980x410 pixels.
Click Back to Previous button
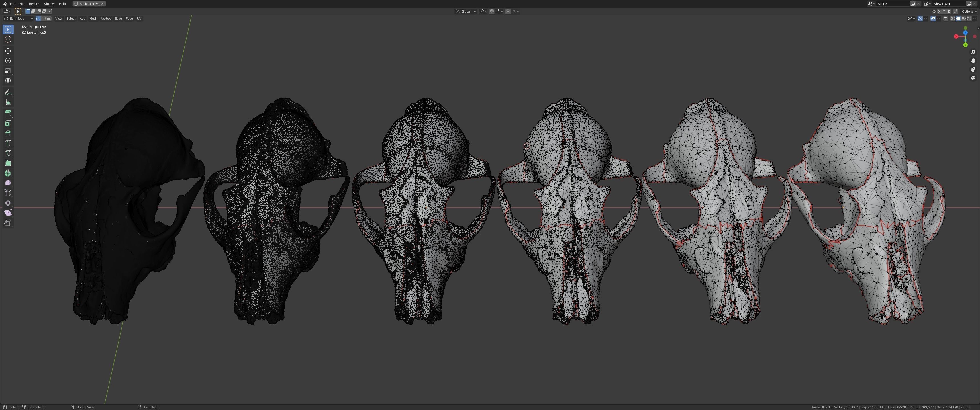tap(89, 3)
